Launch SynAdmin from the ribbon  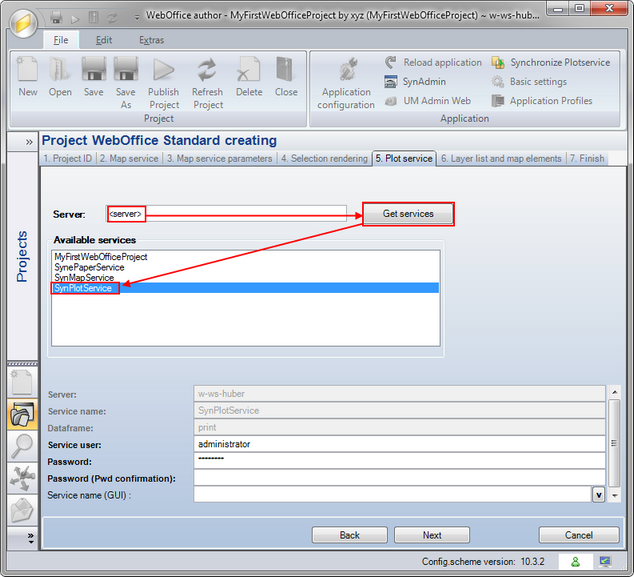point(415,81)
